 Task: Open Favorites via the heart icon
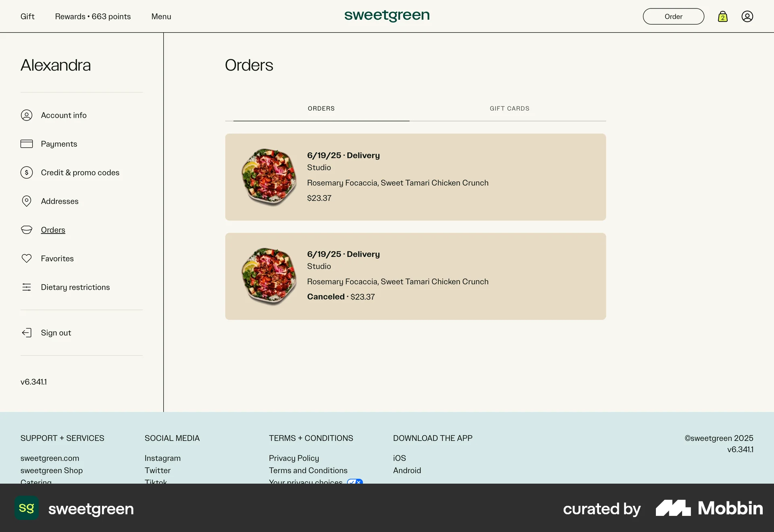click(x=27, y=258)
